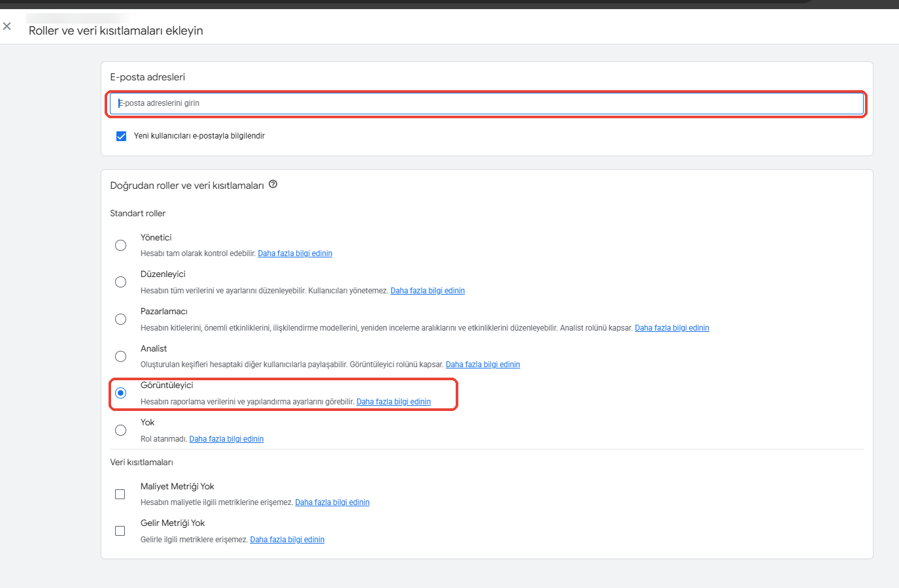Open the Düzenleyici Daha fazla bilgi edinin link
This screenshot has height=588, width=899.
point(428,291)
